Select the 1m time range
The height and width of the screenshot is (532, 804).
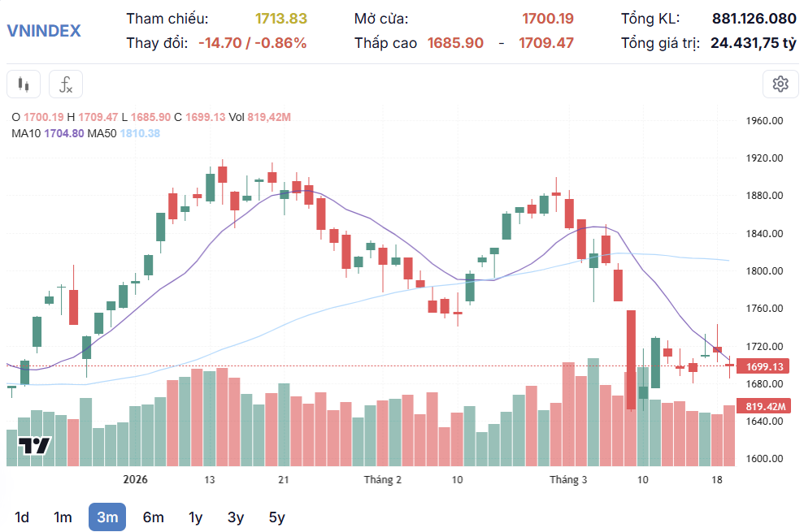(x=63, y=517)
